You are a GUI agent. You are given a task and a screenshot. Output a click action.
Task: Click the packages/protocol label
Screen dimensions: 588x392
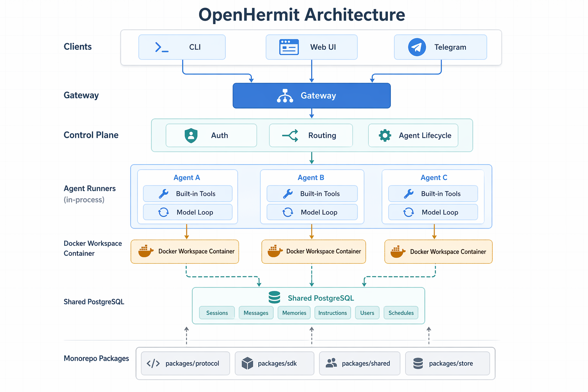point(192,363)
